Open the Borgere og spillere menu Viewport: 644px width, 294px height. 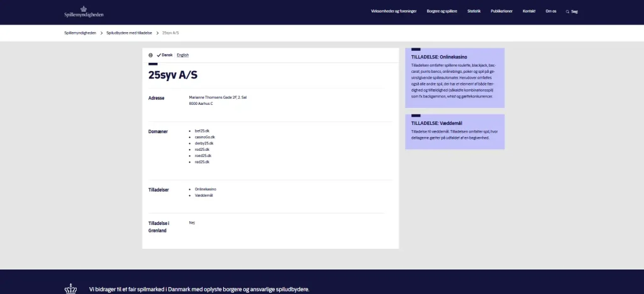tap(442, 11)
